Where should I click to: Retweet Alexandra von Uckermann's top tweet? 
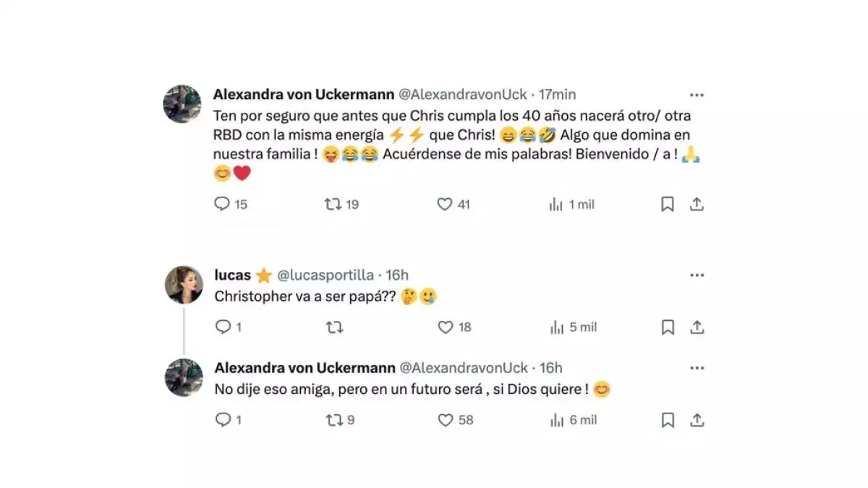point(333,205)
